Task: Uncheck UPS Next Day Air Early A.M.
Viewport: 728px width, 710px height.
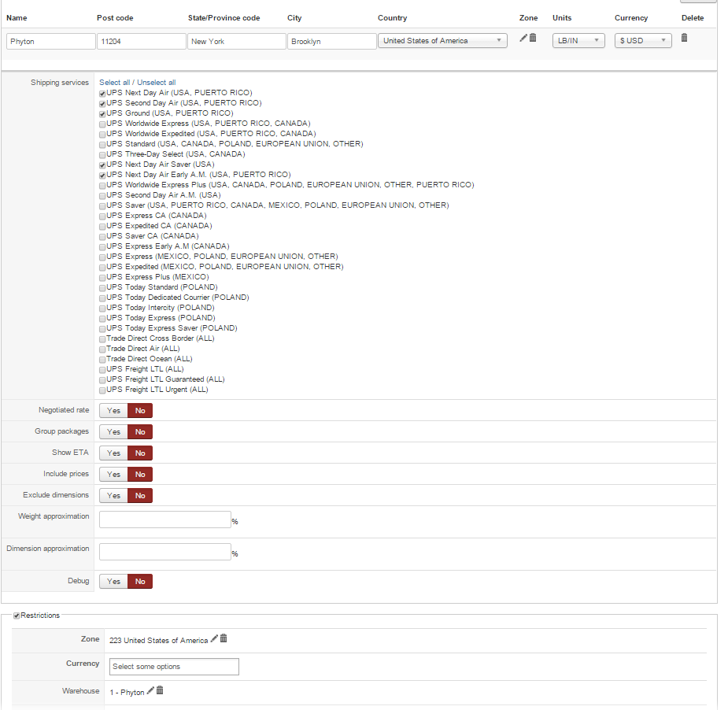Action: tap(102, 176)
